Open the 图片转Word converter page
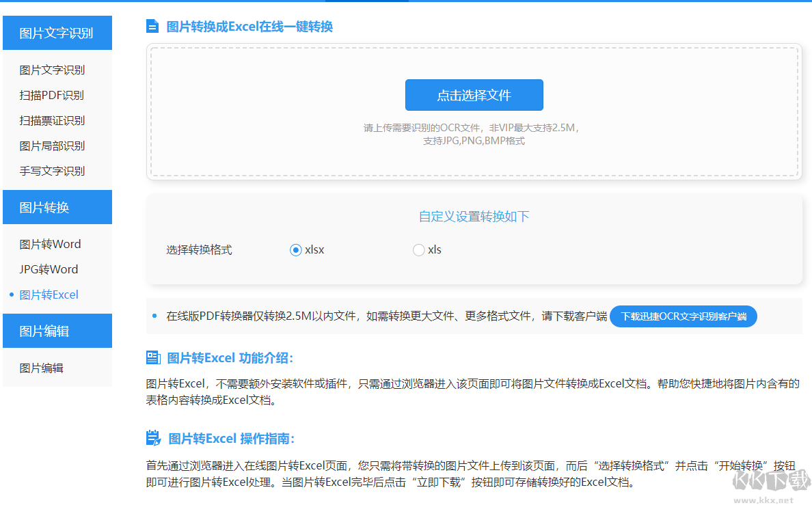 click(x=51, y=244)
